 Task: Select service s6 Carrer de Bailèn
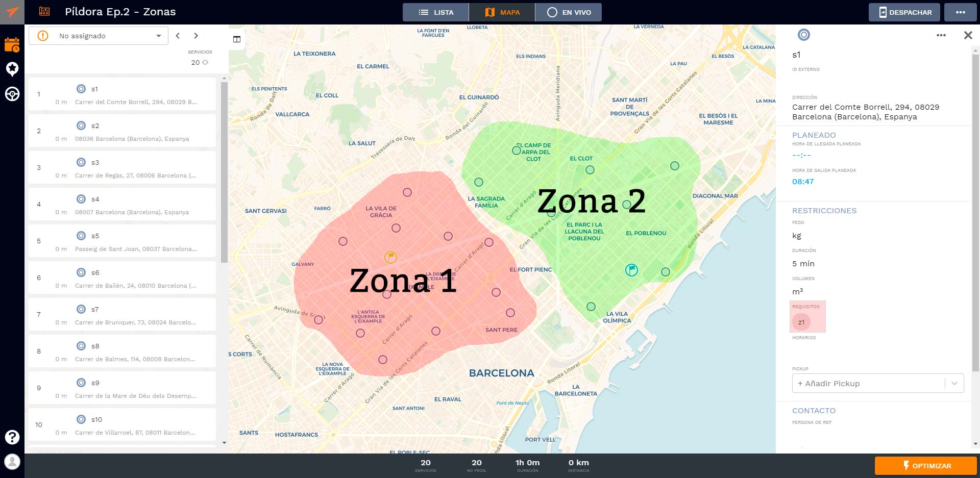click(122, 278)
